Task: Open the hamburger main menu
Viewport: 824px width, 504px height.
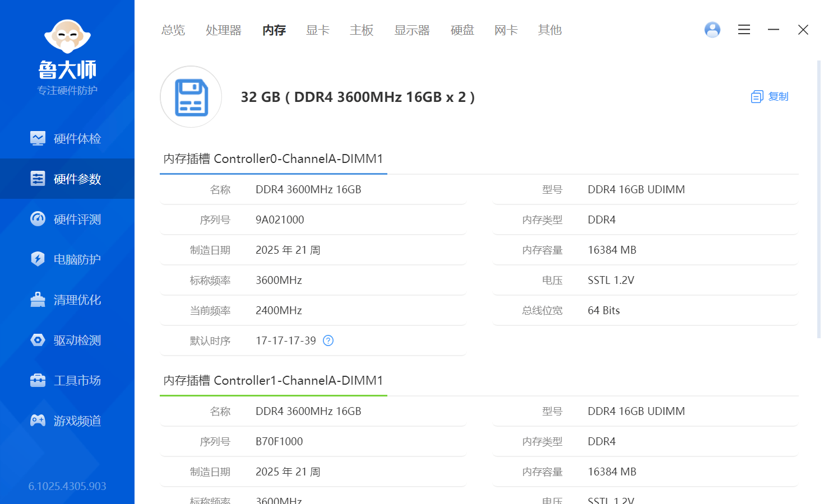Action: 744,30
